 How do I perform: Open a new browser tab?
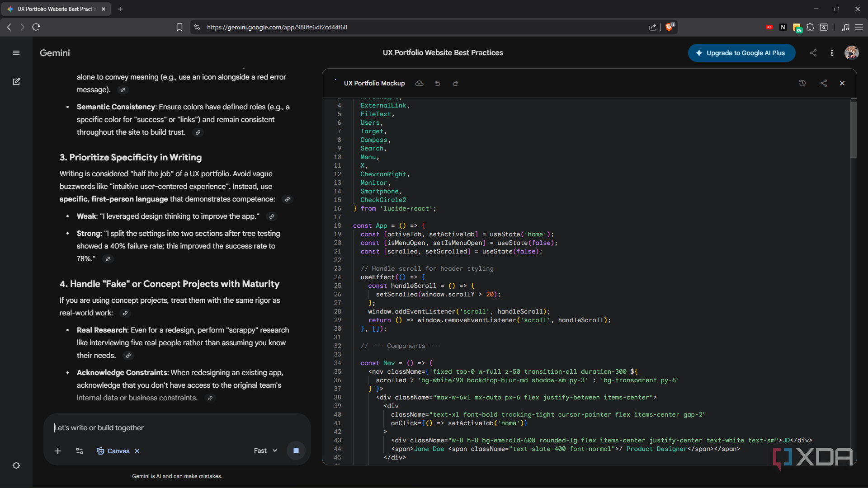pos(120,9)
